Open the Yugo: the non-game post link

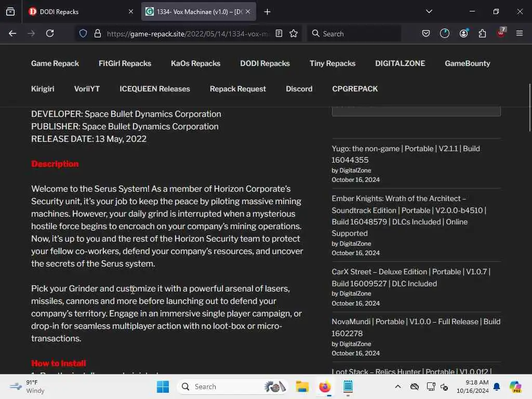pyautogui.click(x=406, y=154)
